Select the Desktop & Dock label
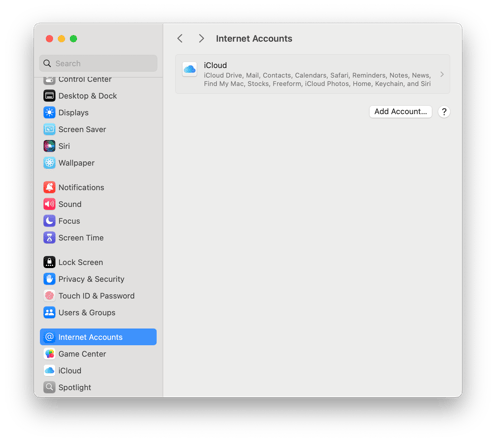Viewport: 496px width, 442px height. point(88,96)
